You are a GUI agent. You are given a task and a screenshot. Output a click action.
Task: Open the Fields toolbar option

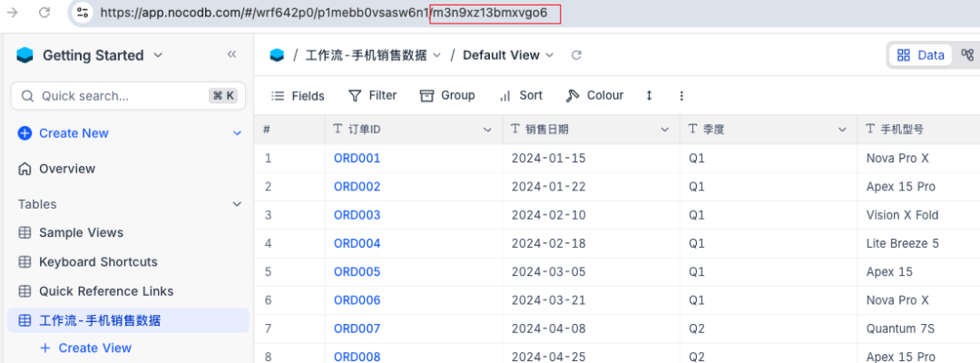tap(298, 95)
